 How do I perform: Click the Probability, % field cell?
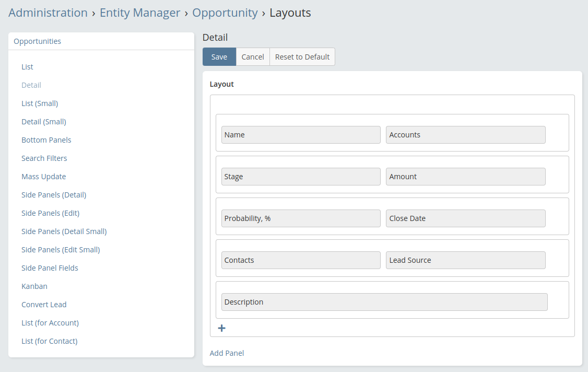tap(301, 218)
